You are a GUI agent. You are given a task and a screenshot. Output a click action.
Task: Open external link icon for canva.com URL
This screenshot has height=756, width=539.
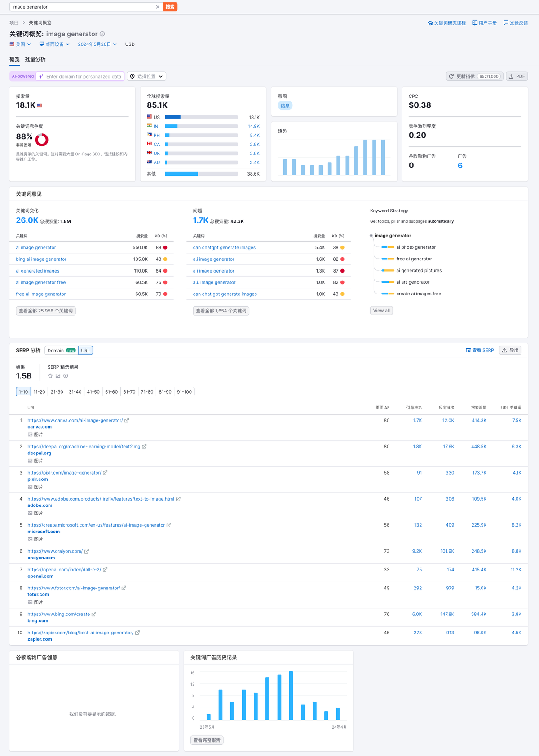127,421
